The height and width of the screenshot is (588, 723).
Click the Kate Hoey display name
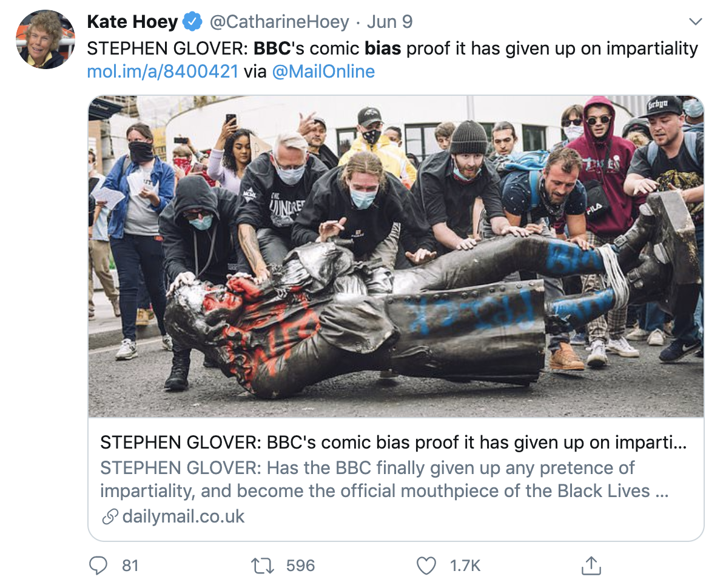tap(132, 22)
